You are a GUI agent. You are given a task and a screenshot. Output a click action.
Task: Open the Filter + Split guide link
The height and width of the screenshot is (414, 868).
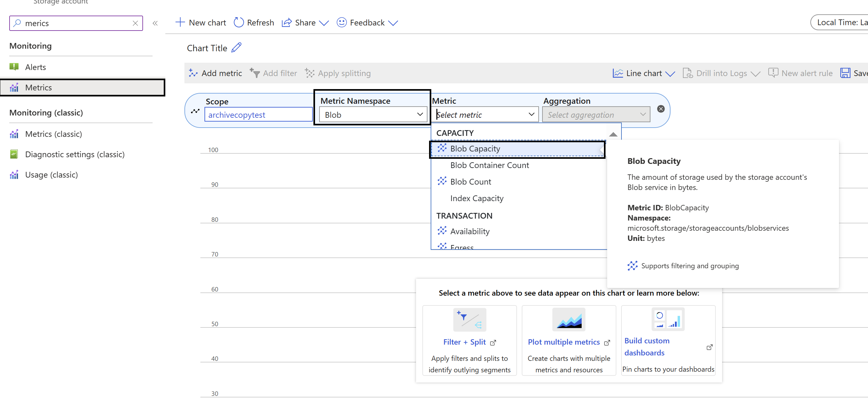pyautogui.click(x=465, y=342)
